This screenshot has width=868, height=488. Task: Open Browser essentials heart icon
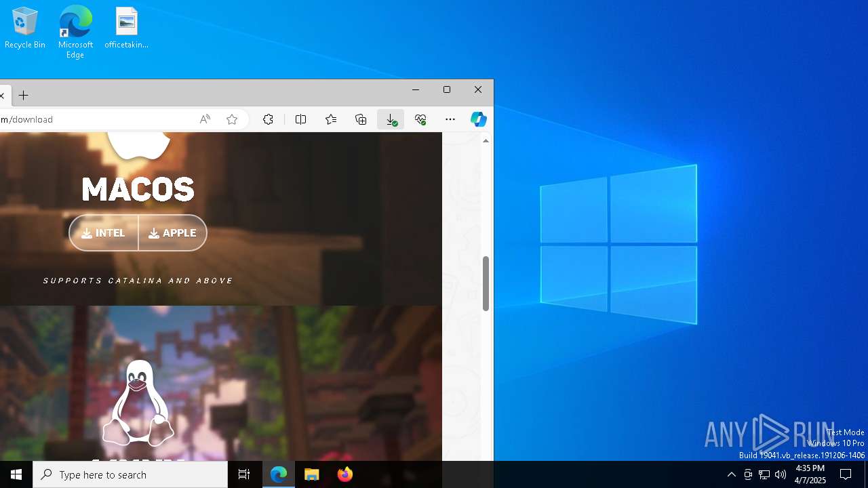(x=420, y=119)
